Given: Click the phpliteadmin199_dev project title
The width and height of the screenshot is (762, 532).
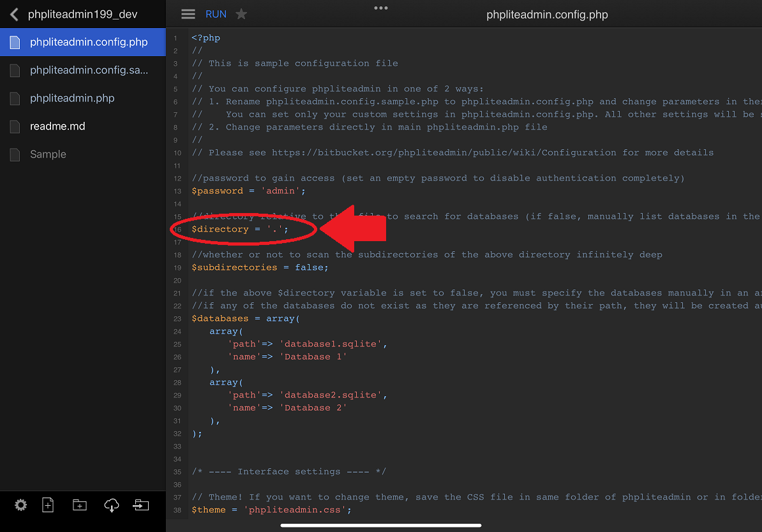Looking at the screenshot, I should 82,15.
